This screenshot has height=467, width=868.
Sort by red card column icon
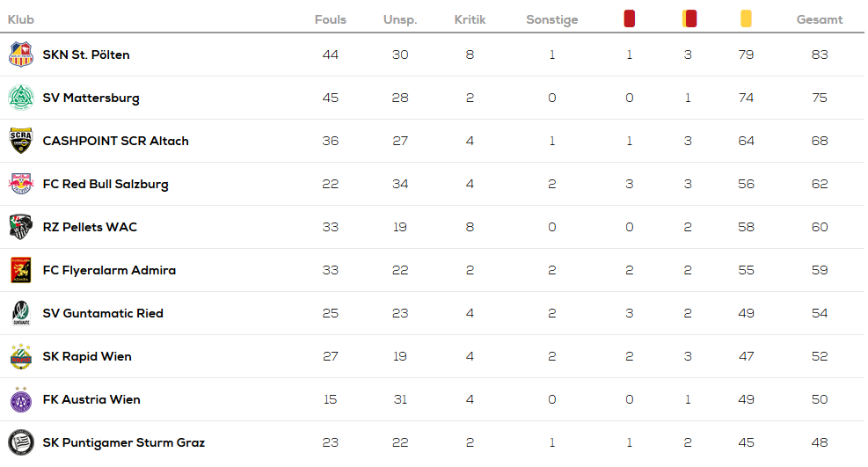pos(630,18)
